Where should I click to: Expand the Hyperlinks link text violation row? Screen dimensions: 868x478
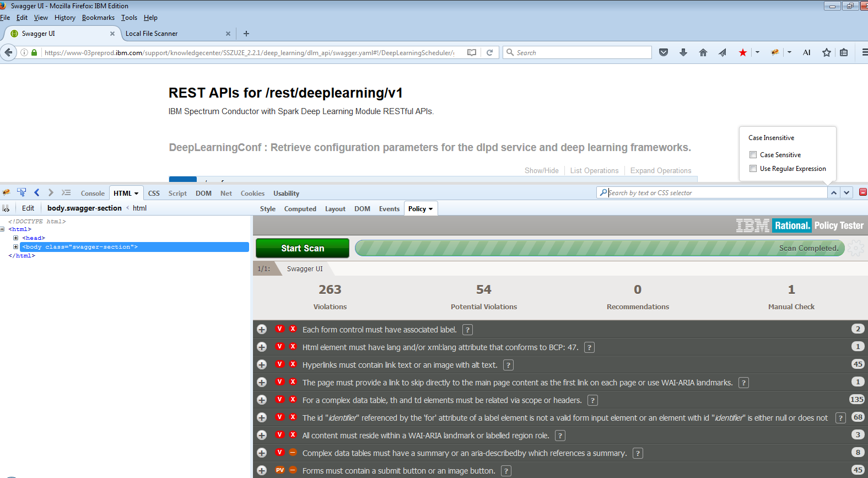262,364
